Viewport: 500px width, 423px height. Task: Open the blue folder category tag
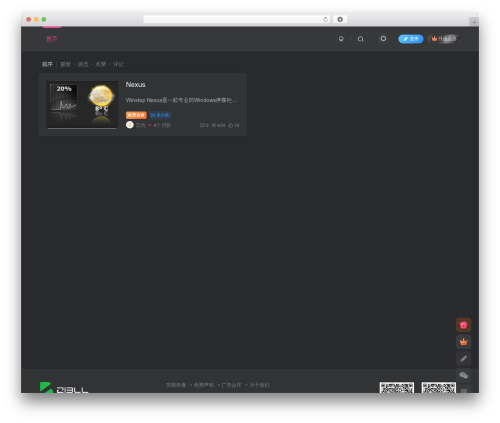click(x=160, y=115)
